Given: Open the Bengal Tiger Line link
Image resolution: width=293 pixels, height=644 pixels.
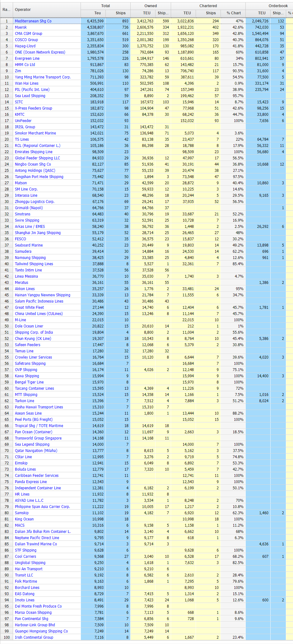Looking at the screenshot, I should (x=30, y=382).
